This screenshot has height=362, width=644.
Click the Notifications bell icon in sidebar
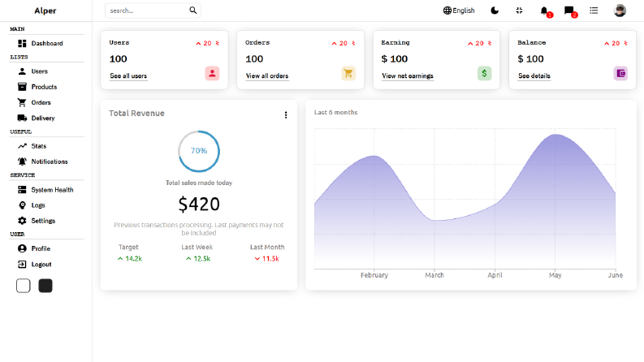tap(22, 162)
